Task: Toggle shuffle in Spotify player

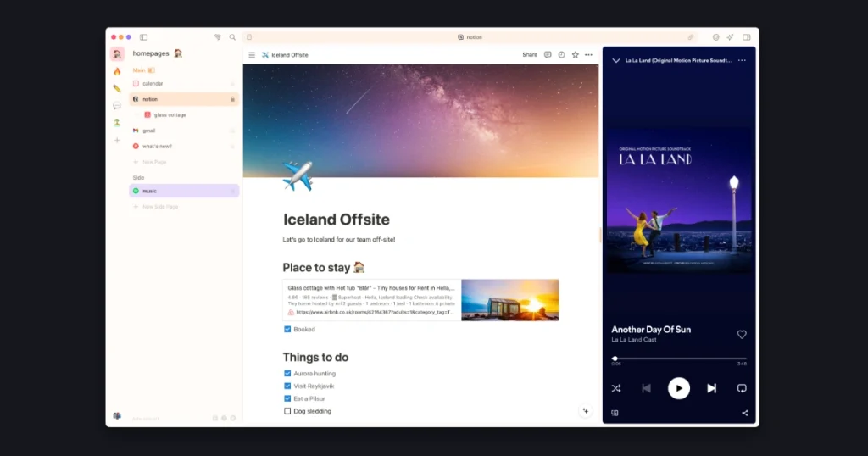Action: coord(616,388)
